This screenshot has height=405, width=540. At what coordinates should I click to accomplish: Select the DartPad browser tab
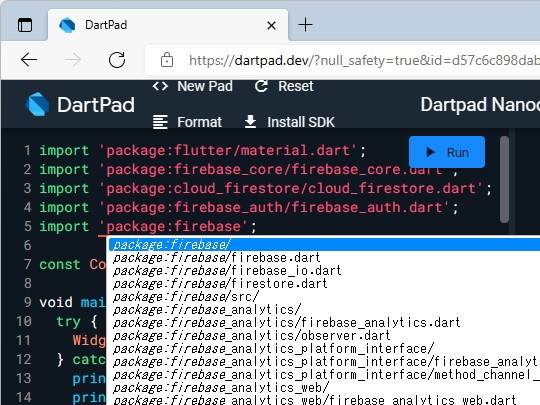coord(168,25)
